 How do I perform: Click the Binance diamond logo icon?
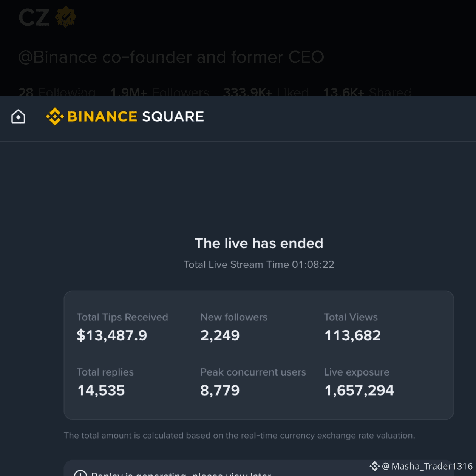click(55, 116)
